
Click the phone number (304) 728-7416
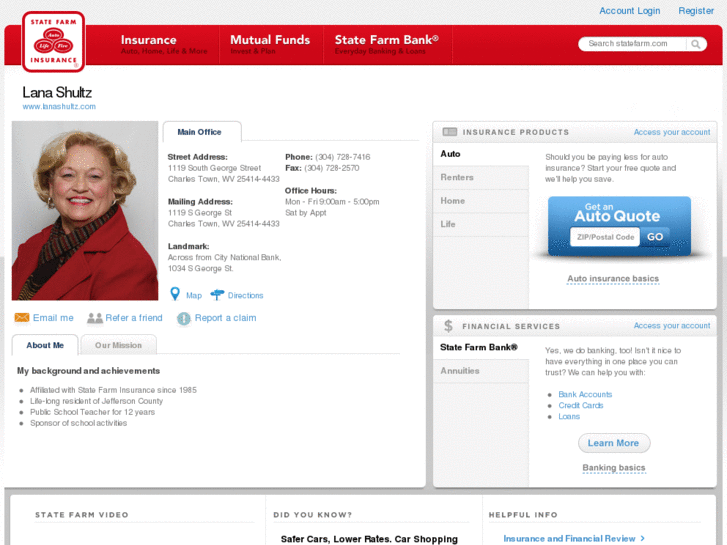click(343, 157)
